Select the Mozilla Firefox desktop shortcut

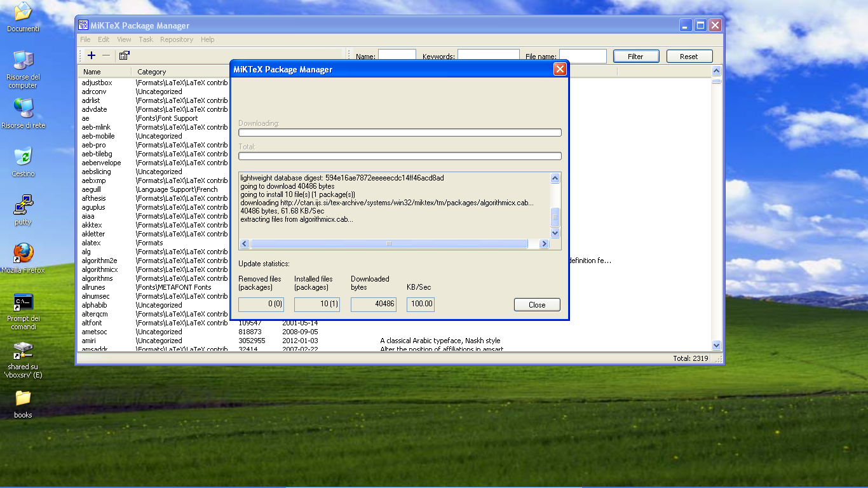coord(23,258)
